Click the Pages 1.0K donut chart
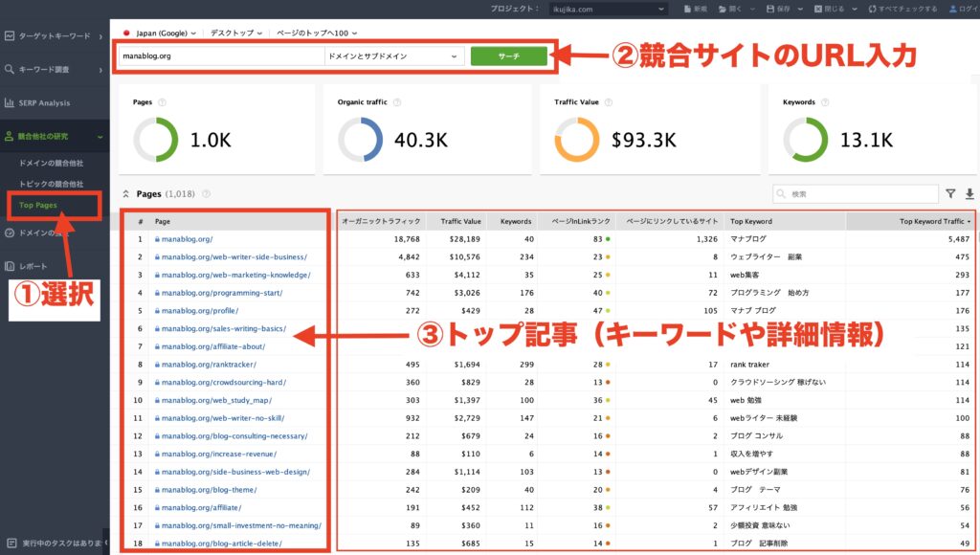980x555 pixels. point(156,140)
